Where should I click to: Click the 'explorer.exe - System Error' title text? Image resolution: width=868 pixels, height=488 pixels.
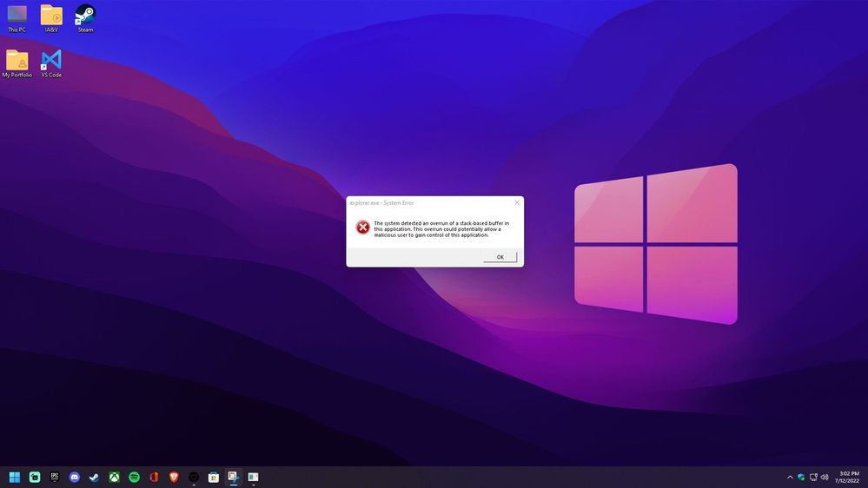tap(381, 203)
